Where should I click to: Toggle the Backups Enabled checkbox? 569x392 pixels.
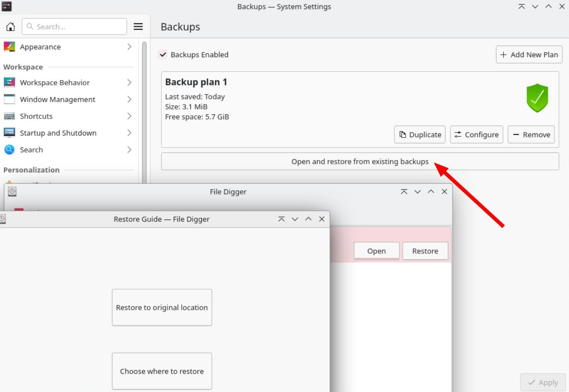pos(163,55)
